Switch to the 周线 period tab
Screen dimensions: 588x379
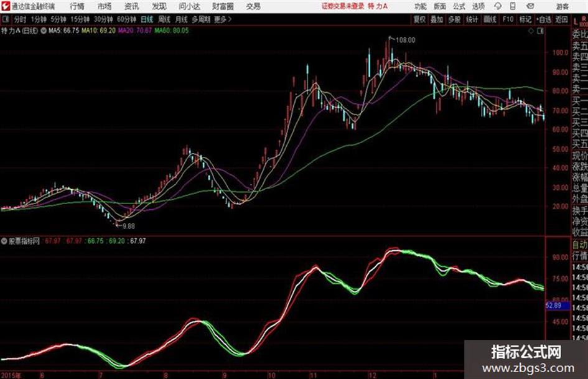[x=164, y=19]
